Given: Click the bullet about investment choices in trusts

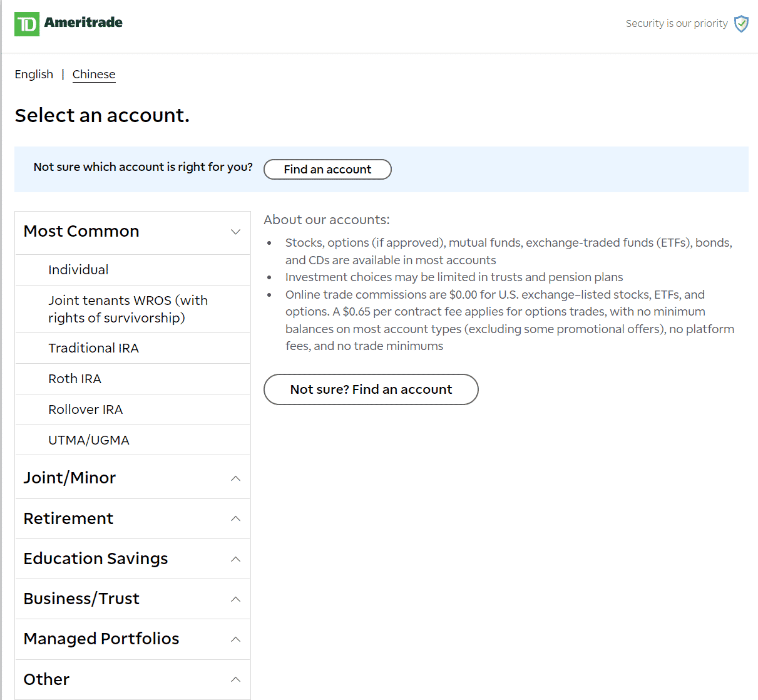Looking at the screenshot, I should point(454,277).
